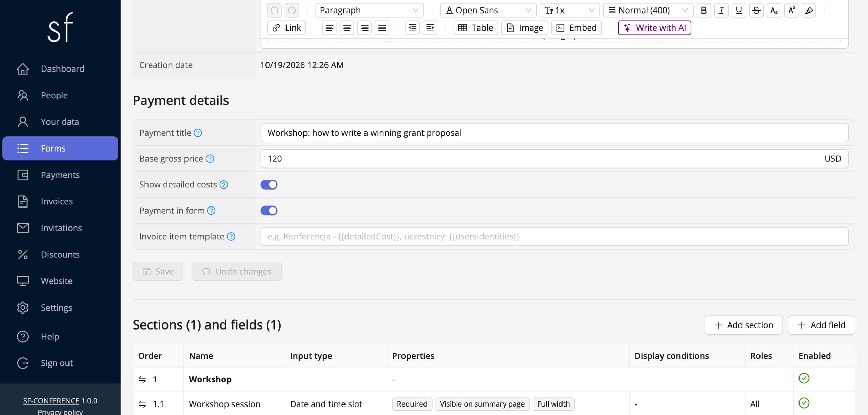Toggle Payment in form switch
Viewport: 868px width, 415px height.
(x=269, y=211)
